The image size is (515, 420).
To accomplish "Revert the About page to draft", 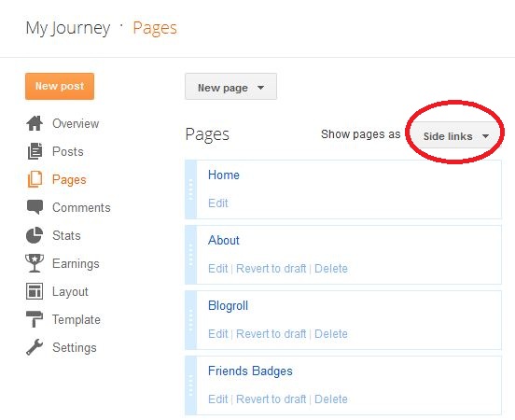I will click(271, 269).
